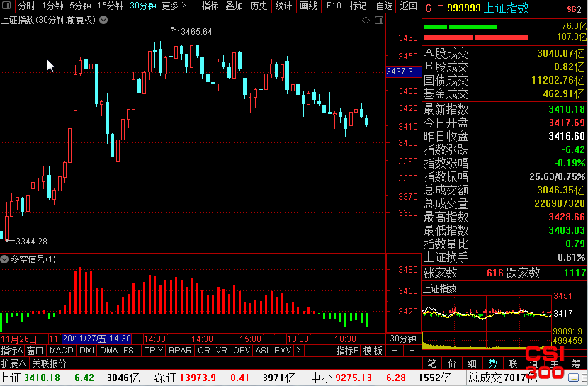
Task: Click the highlighted 20/11/27/五 14:30 timestamp
Action: (x=96, y=339)
